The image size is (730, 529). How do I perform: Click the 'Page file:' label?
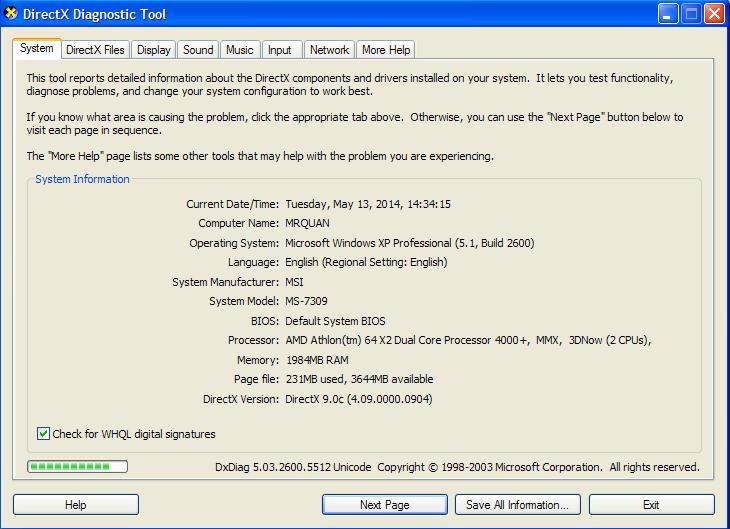[257, 379]
